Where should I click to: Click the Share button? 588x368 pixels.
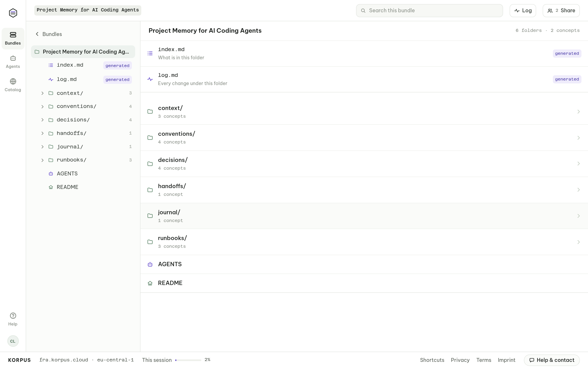click(561, 10)
